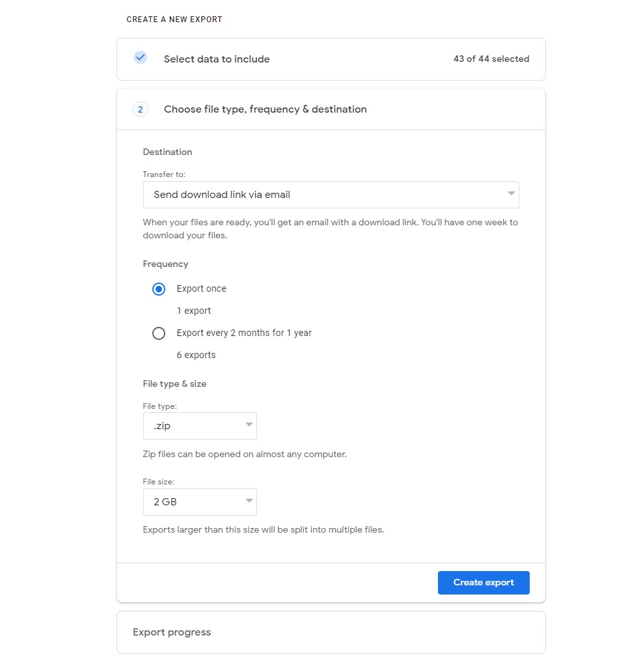Click the '43 of 44 selected' count
This screenshot has height=672, width=641.
pos(491,59)
